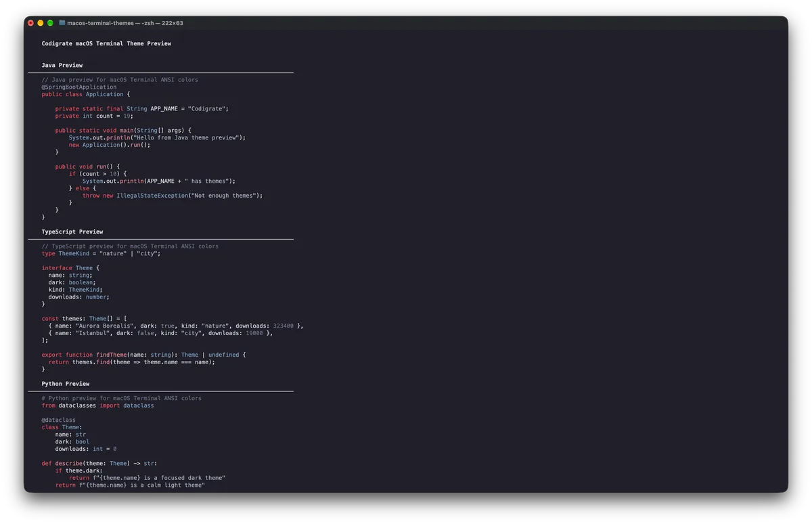Image resolution: width=812 pixels, height=524 pixels.
Task: Click the '@SpringBootApplication' annotation
Action: (79, 87)
